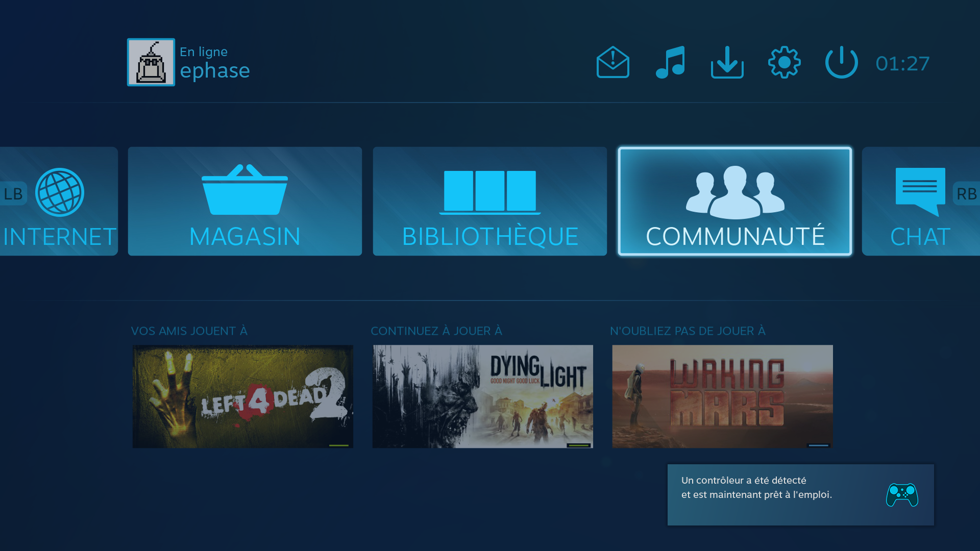The height and width of the screenshot is (551, 980).
Task: Open the Left 4 Dead 2 thumbnail
Action: tap(243, 396)
